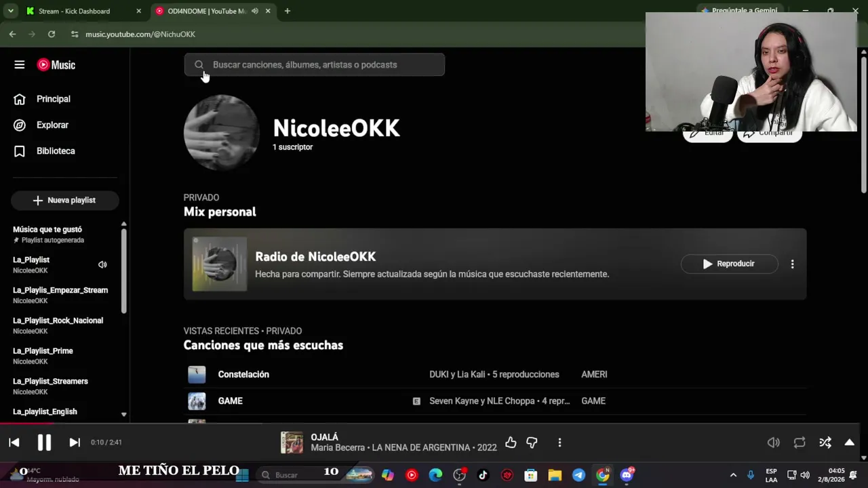Skip to the previous track
The width and height of the screenshot is (868, 488).
click(x=14, y=443)
